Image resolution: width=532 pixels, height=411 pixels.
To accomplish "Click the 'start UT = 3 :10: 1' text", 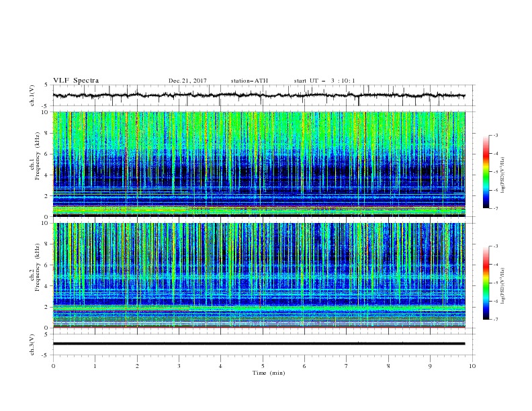I will pos(324,81).
